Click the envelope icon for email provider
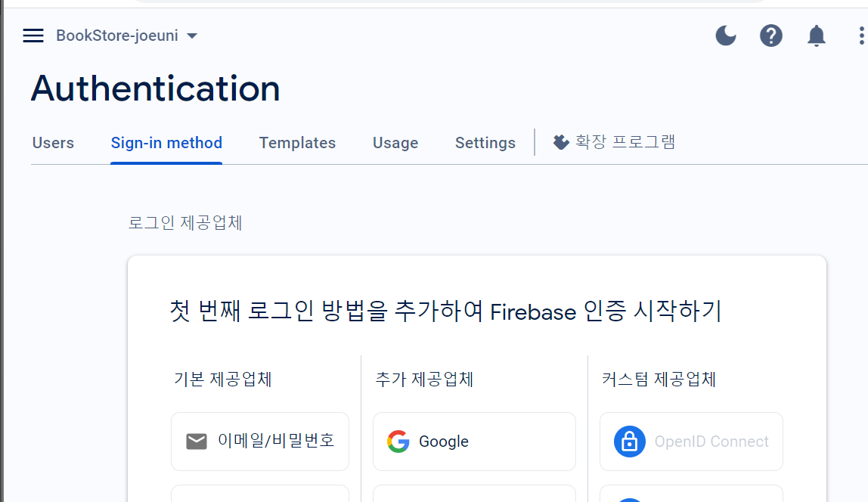868x502 pixels. coord(197,441)
